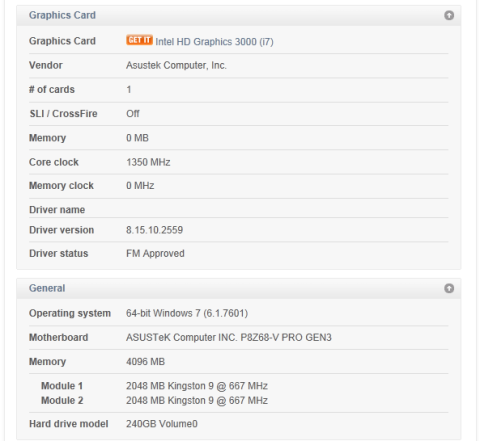
Task: Select vendor value Asustek Computer, Inc.
Action: pyautogui.click(x=176, y=65)
